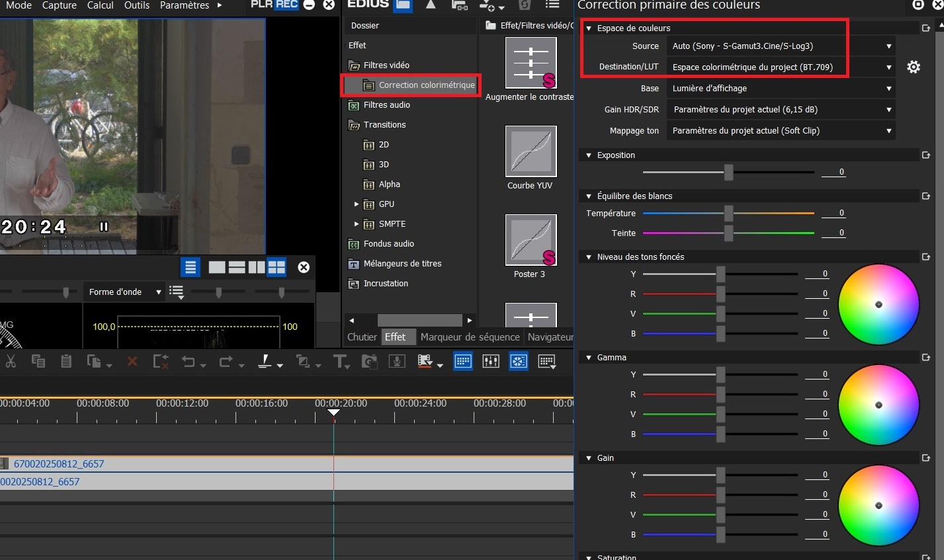Click the Undo arrow icon

tap(189, 361)
